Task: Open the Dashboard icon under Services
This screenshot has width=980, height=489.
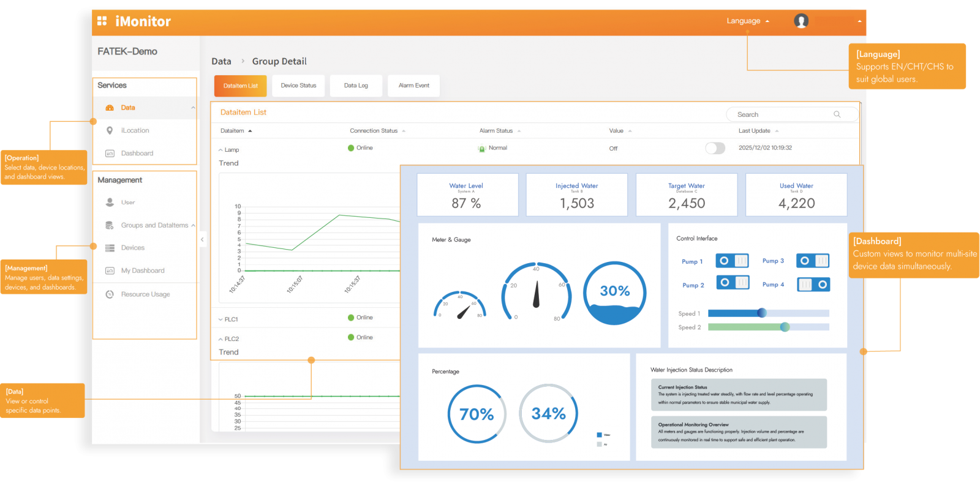Action: [x=110, y=154]
